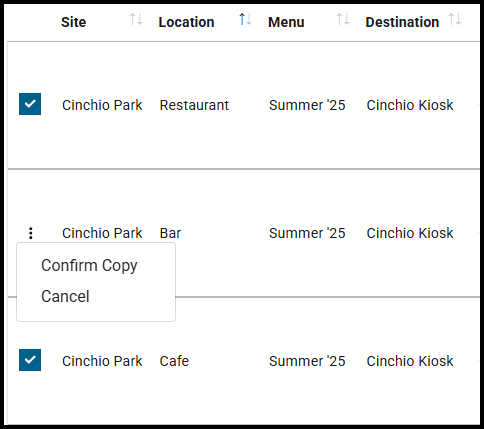Sort table by Menu column arrows
The height and width of the screenshot is (429, 484).
click(343, 19)
